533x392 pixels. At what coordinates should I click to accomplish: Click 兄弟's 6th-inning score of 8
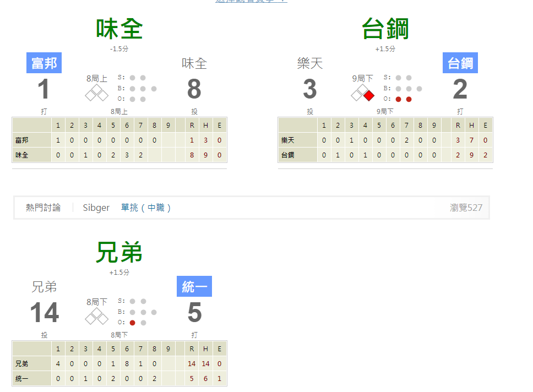[127, 364]
